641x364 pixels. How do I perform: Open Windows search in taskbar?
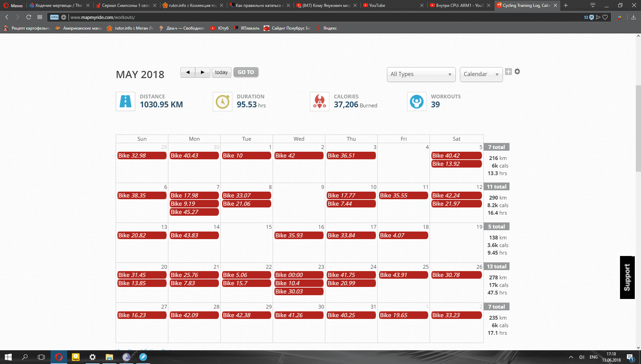[25, 357]
